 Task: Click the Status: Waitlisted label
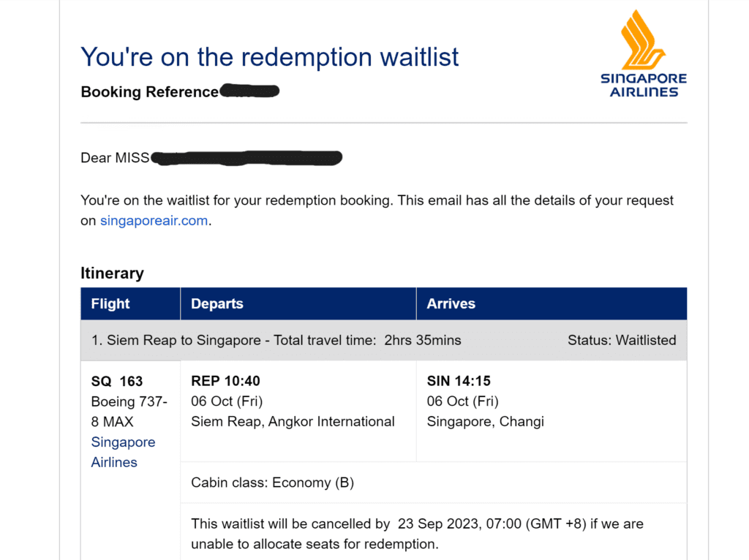click(622, 340)
